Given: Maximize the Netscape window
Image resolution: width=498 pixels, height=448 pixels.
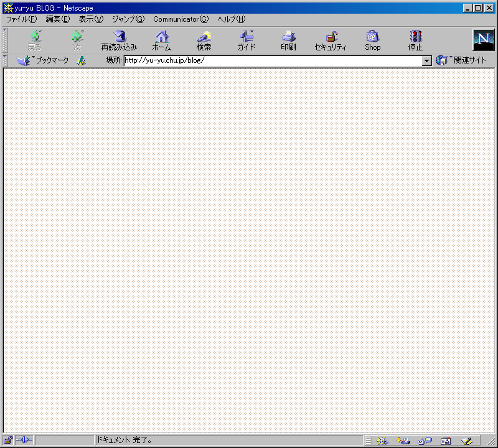Looking at the screenshot, I should pyautogui.click(x=477, y=8).
